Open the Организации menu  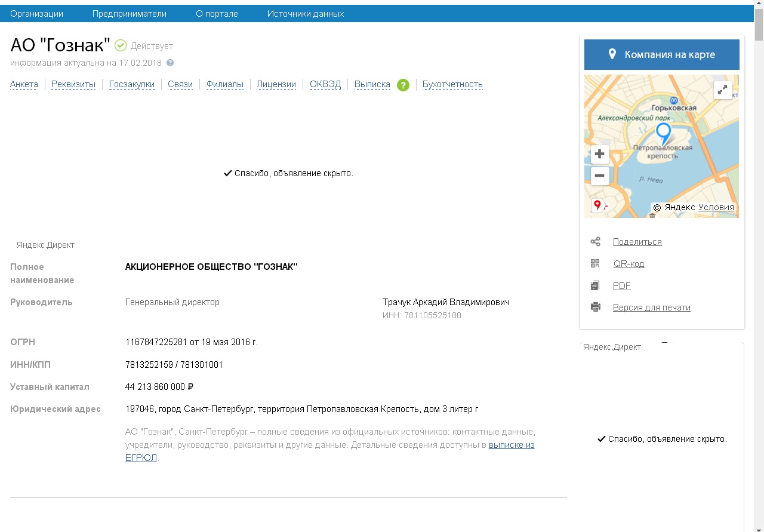coord(36,14)
